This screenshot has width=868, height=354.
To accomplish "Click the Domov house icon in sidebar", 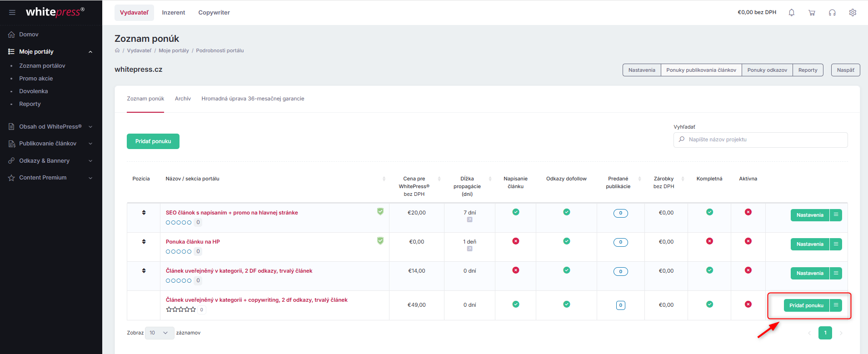I will pyautogui.click(x=11, y=35).
